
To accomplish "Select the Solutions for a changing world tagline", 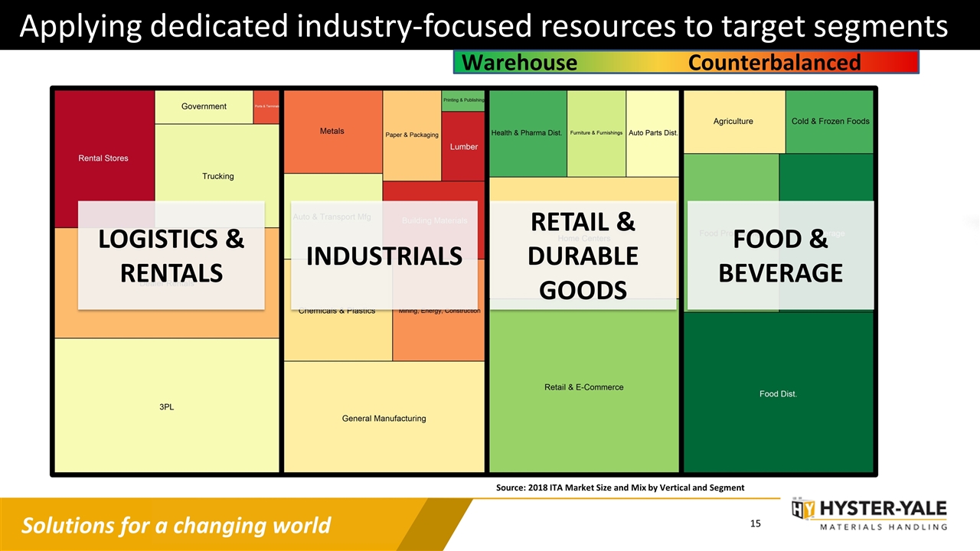I will (176, 526).
